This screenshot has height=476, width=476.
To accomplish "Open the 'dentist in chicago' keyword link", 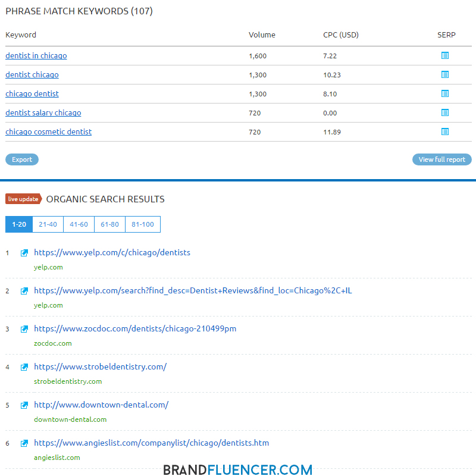I will pyautogui.click(x=36, y=56).
